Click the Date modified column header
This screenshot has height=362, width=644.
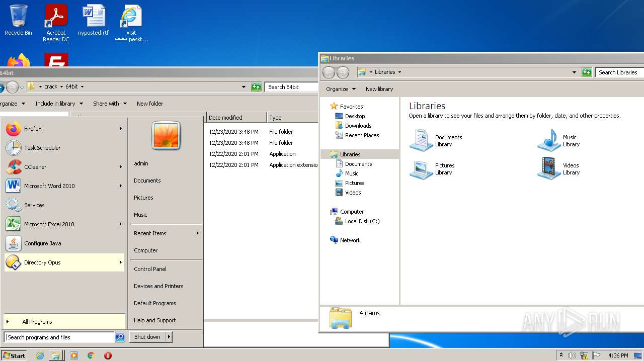236,118
